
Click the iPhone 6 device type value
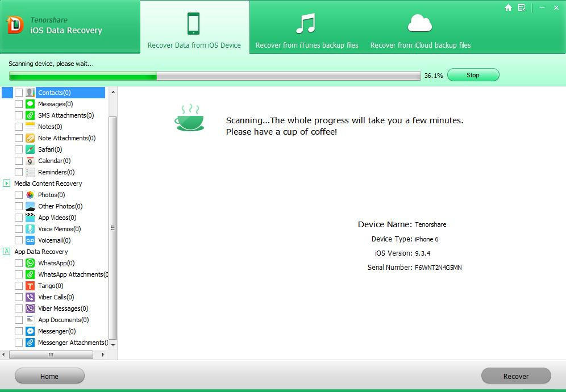tap(427, 239)
